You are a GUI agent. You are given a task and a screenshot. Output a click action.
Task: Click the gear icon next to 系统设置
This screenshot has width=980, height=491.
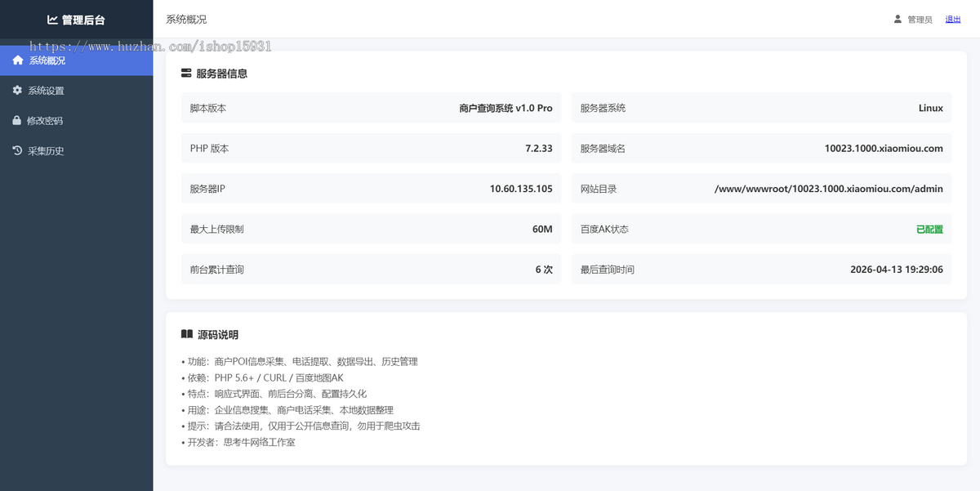pos(17,91)
